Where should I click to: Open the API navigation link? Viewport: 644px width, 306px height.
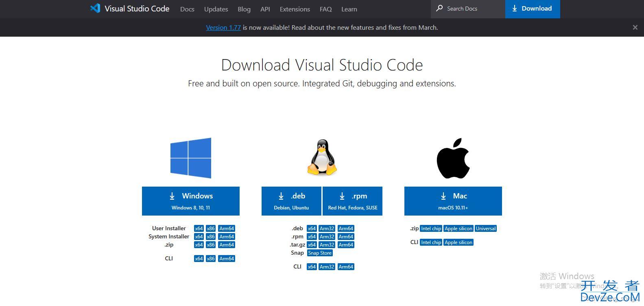pos(265,9)
